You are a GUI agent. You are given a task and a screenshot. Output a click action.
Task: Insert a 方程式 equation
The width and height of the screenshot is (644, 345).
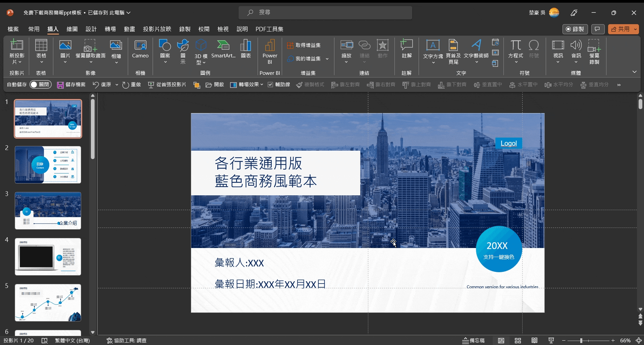point(516,51)
